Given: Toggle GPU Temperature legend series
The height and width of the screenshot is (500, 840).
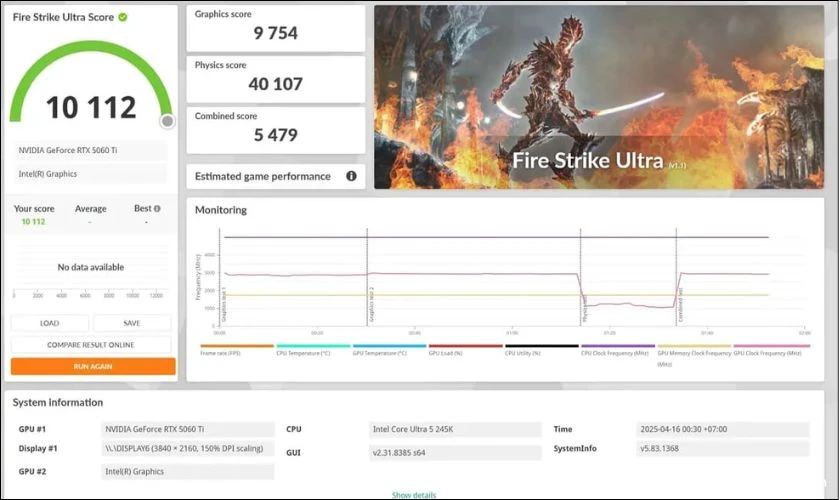Looking at the screenshot, I should [389, 349].
